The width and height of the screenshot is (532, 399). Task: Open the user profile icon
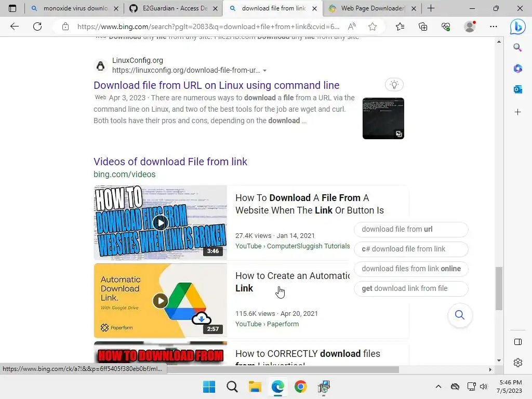(470, 26)
